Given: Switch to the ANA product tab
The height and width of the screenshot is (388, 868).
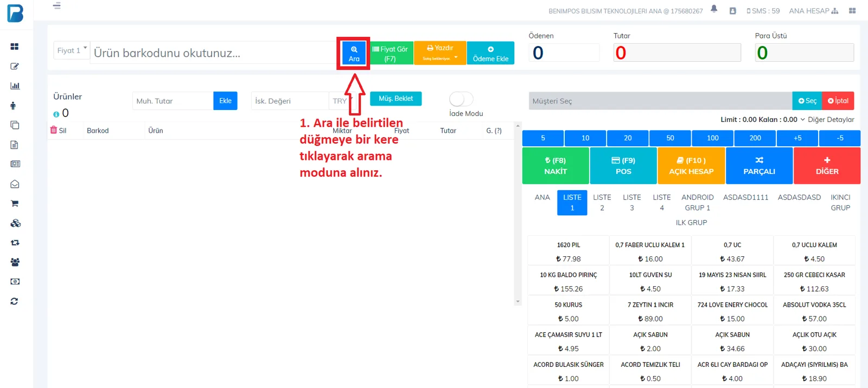Looking at the screenshot, I should point(542,197).
